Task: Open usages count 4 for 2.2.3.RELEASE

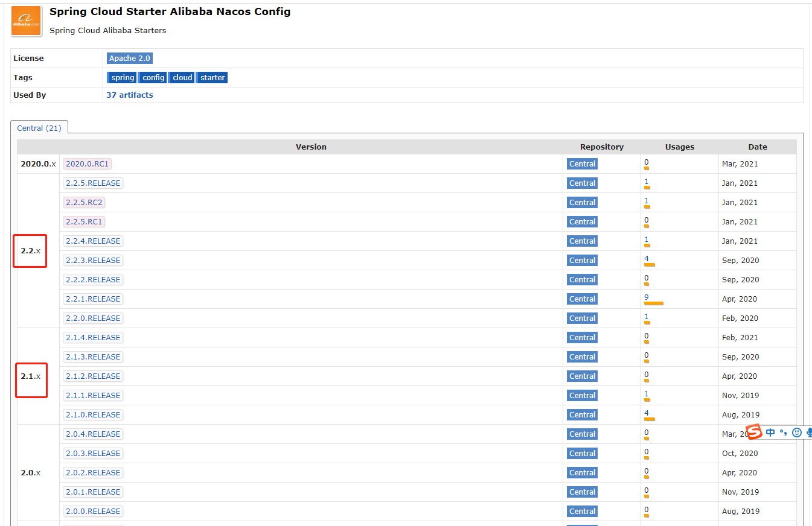Action: [x=647, y=259]
